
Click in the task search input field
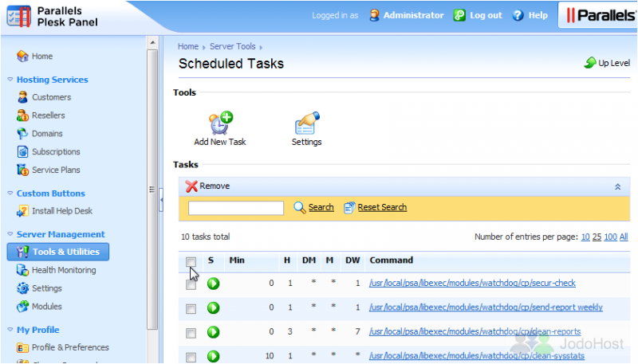pos(236,208)
